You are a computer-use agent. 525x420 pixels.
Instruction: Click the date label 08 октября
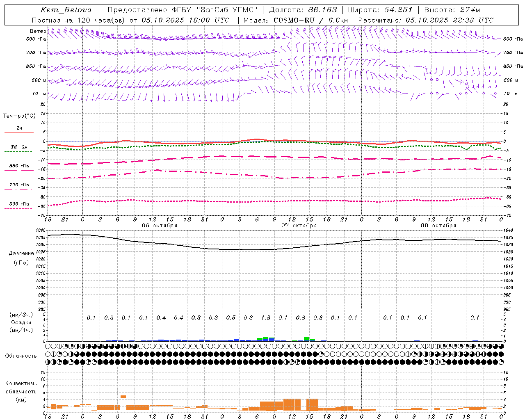click(438, 226)
